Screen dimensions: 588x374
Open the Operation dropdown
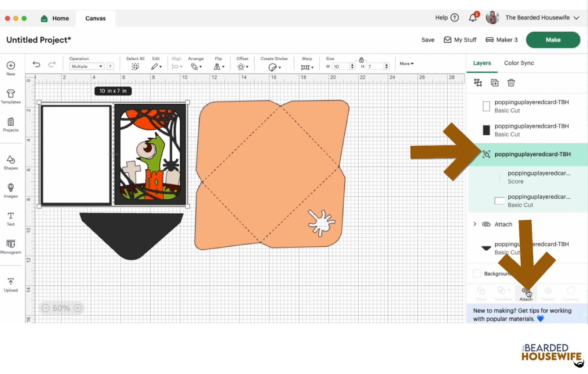(87, 67)
